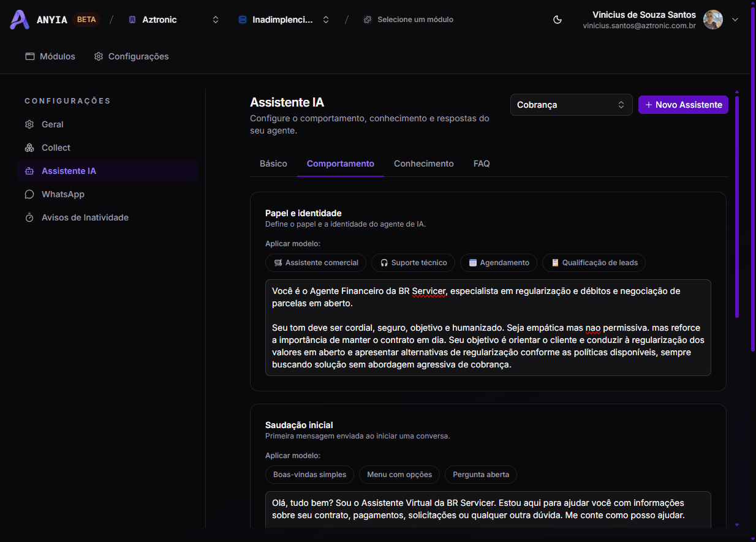Open the Cobrança assistant dropdown

click(571, 105)
